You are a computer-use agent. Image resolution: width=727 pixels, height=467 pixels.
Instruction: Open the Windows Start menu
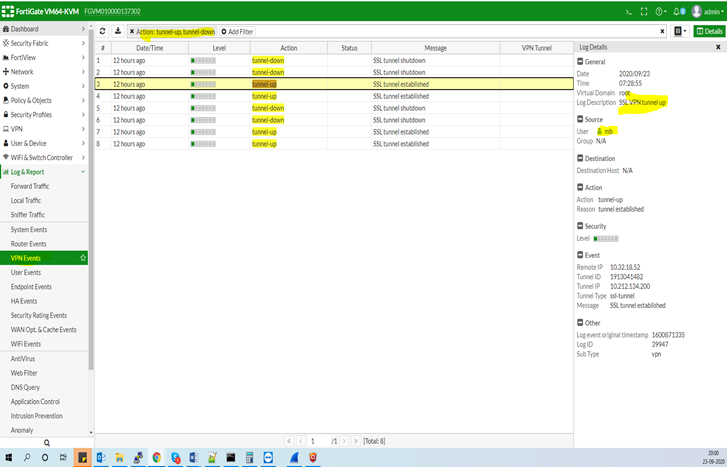[x=11, y=457]
